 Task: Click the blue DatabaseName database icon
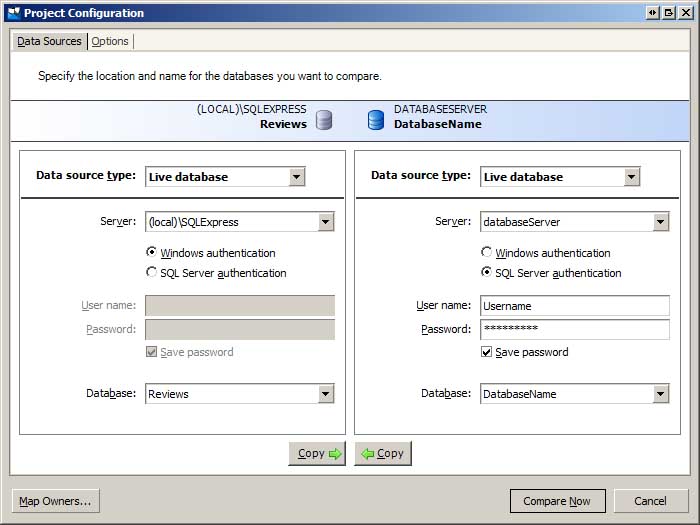pos(376,120)
